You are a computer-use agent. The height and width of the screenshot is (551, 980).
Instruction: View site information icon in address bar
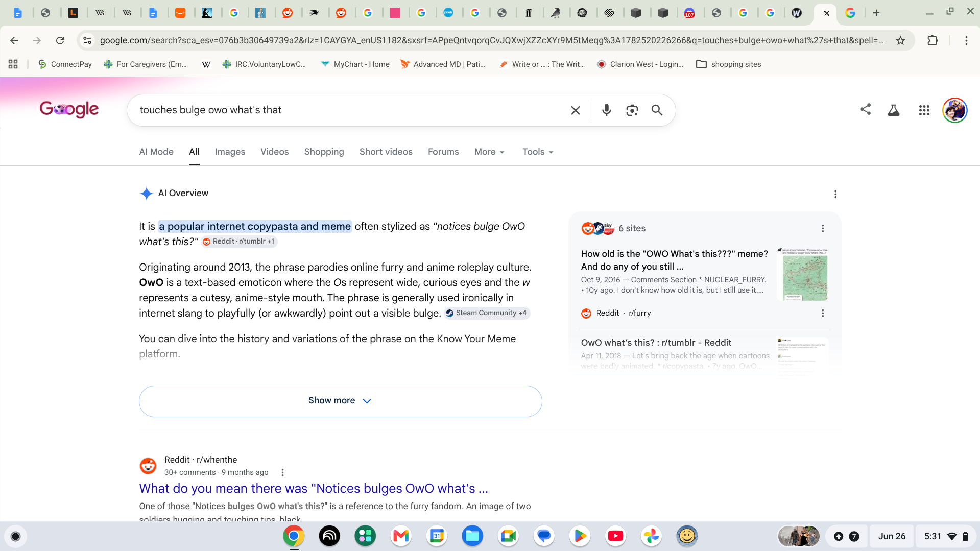[x=87, y=40]
